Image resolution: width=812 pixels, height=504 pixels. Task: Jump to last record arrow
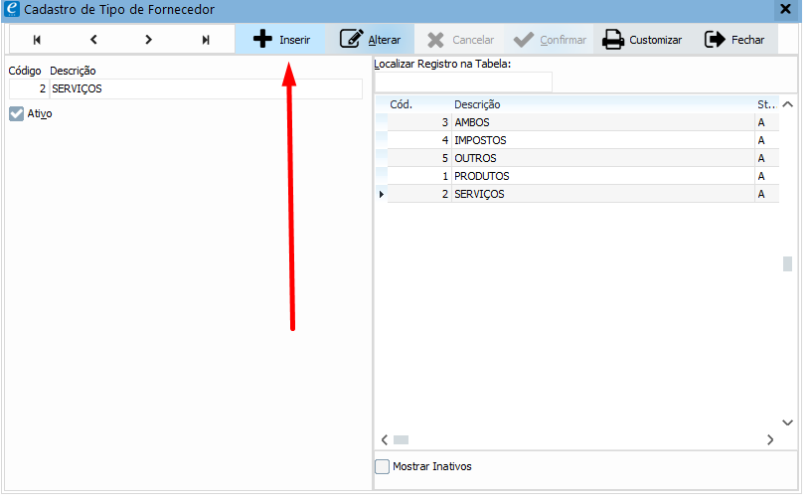point(206,40)
